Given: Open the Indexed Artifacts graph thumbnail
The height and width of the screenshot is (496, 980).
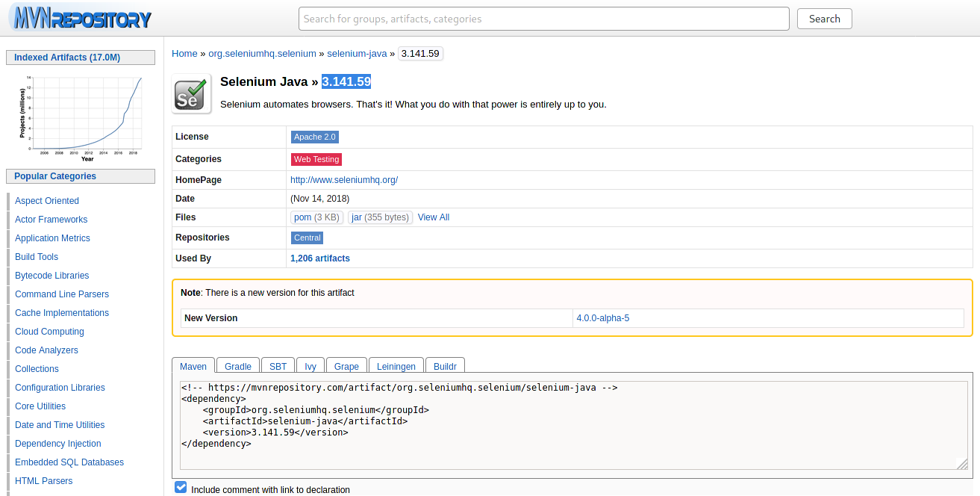Looking at the screenshot, I should pos(80,116).
